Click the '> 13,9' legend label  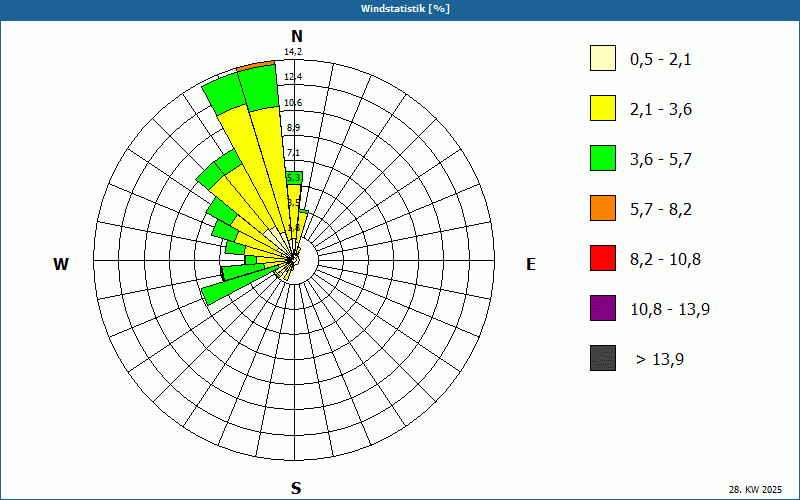click(660, 360)
